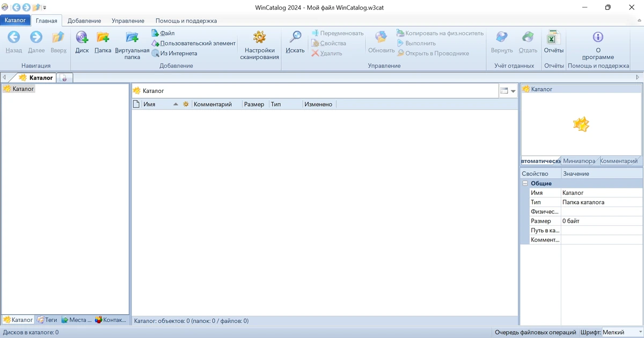Sort by the Имя column header
This screenshot has width=644, height=338.
[x=150, y=104]
